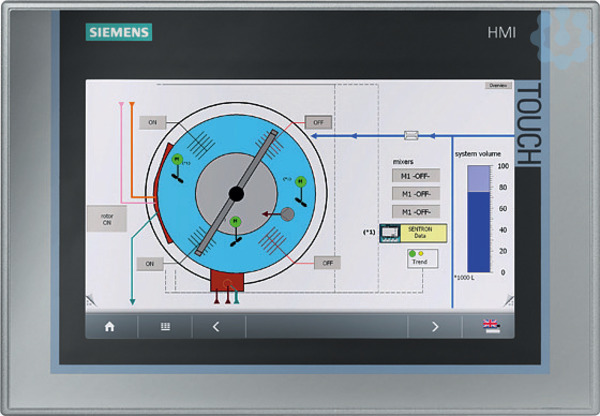Toggle the lower OFF button right of tank
600x416 pixels.
coord(326,263)
